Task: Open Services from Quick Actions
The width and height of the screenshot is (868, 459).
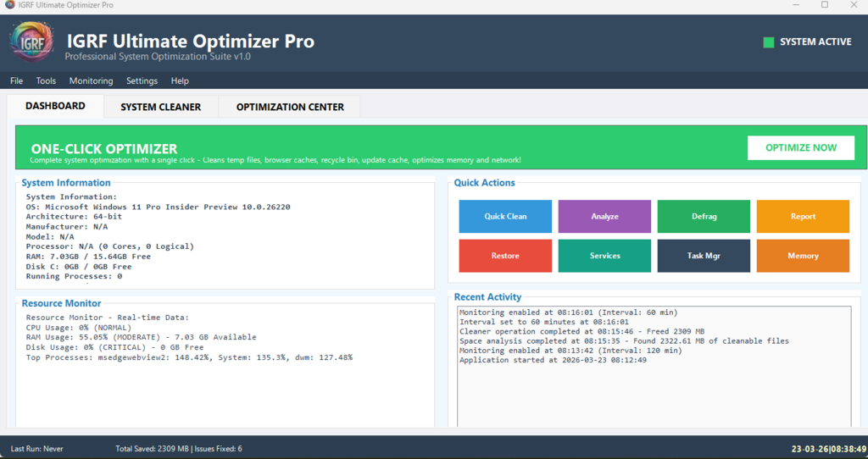Action: [x=604, y=256]
